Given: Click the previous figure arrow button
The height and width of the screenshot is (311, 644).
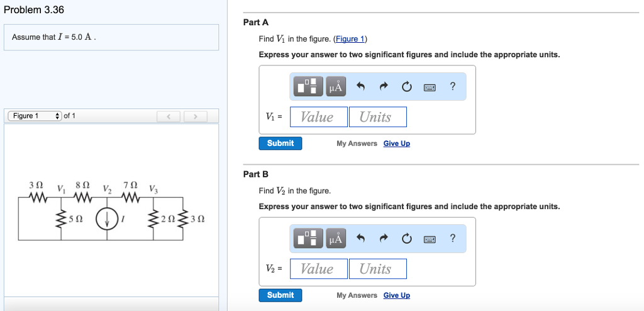Looking at the screenshot, I should coord(169,116).
